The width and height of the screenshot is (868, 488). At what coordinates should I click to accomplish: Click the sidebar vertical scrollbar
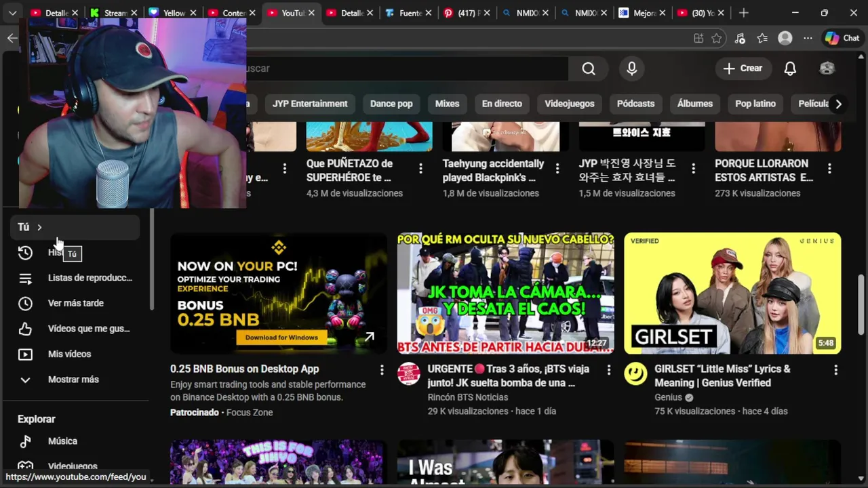click(x=151, y=260)
